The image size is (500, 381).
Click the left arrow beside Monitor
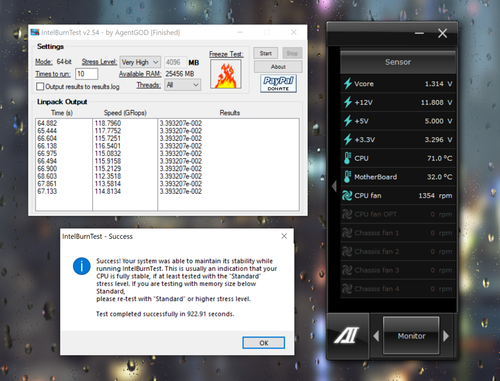[x=376, y=336]
